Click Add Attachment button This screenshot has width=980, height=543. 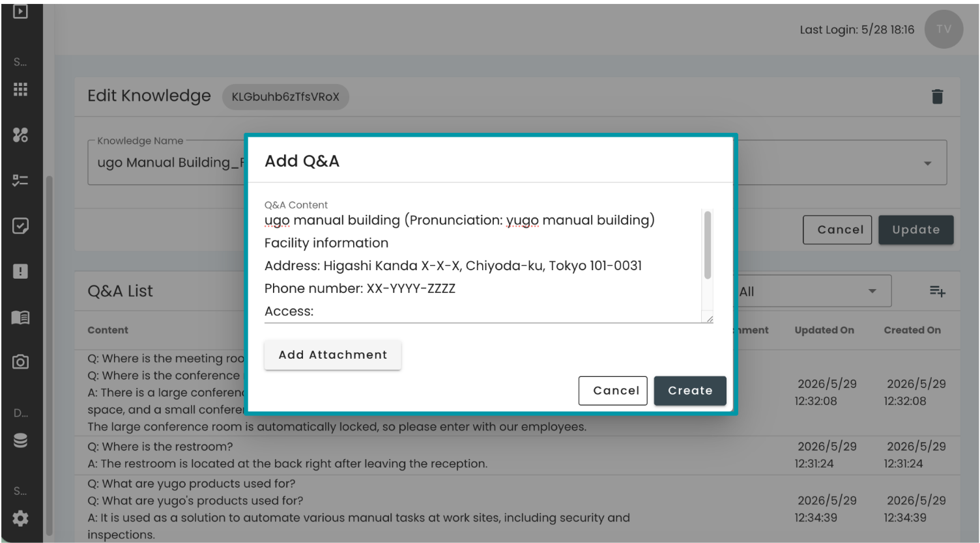tap(333, 355)
